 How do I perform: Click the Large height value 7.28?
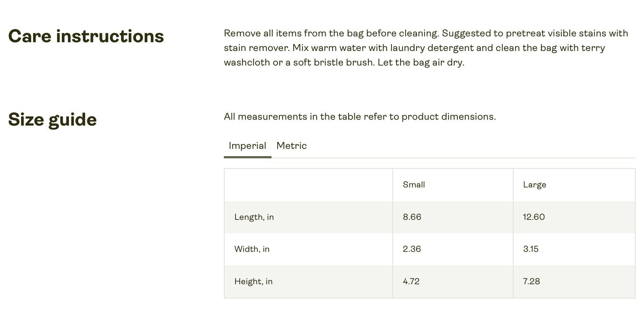pos(531,282)
